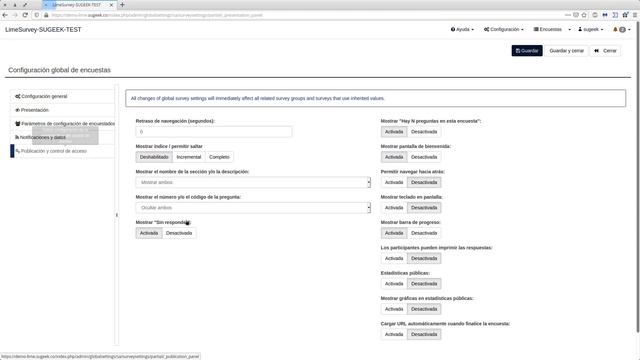640x360 pixels.
Task: Go back with browser back arrow
Action: coord(5,15)
